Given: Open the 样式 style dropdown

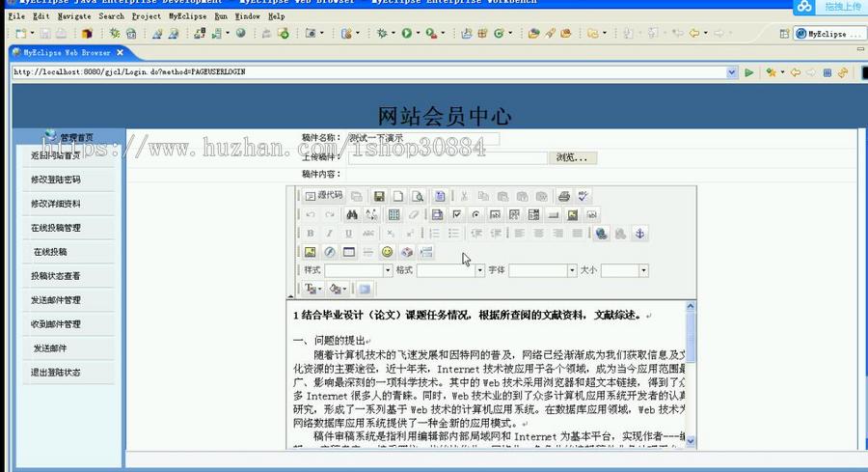Looking at the screenshot, I should pos(388,270).
